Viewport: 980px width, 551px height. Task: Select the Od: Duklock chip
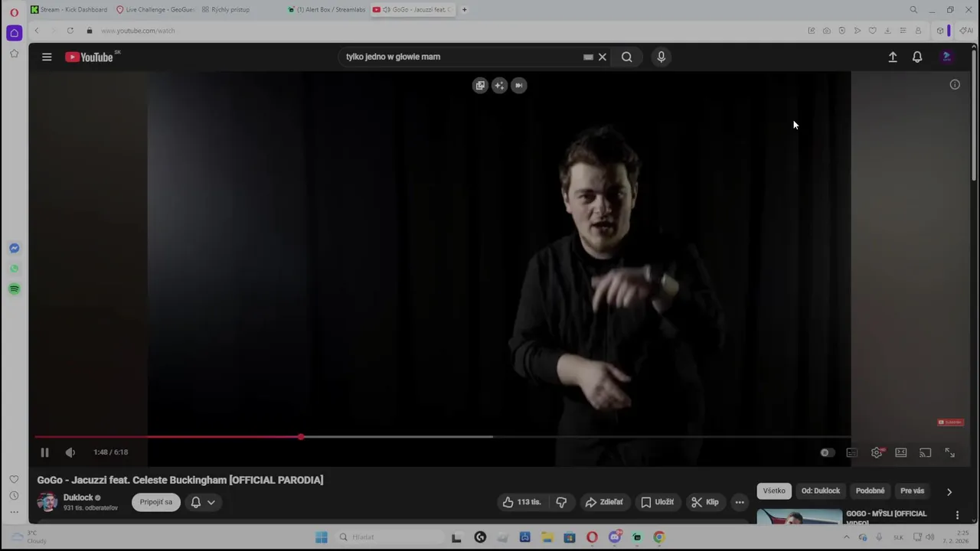821,491
